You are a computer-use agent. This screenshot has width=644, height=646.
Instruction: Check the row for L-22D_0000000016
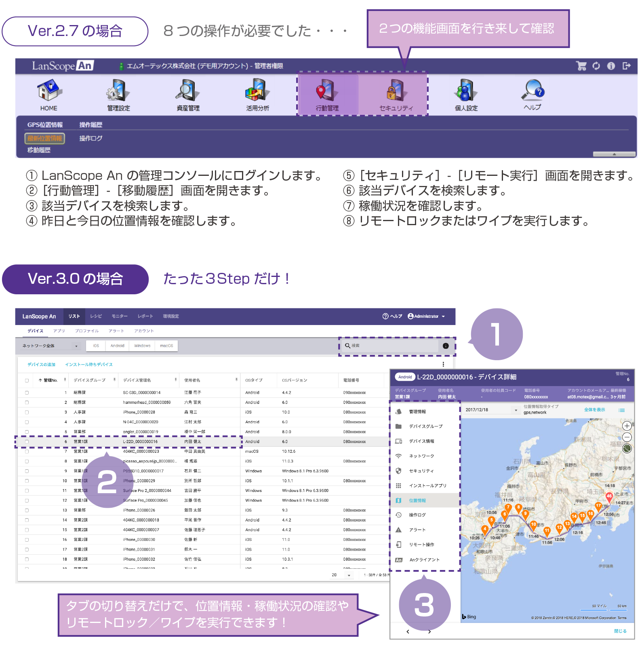click(x=27, y=441)
